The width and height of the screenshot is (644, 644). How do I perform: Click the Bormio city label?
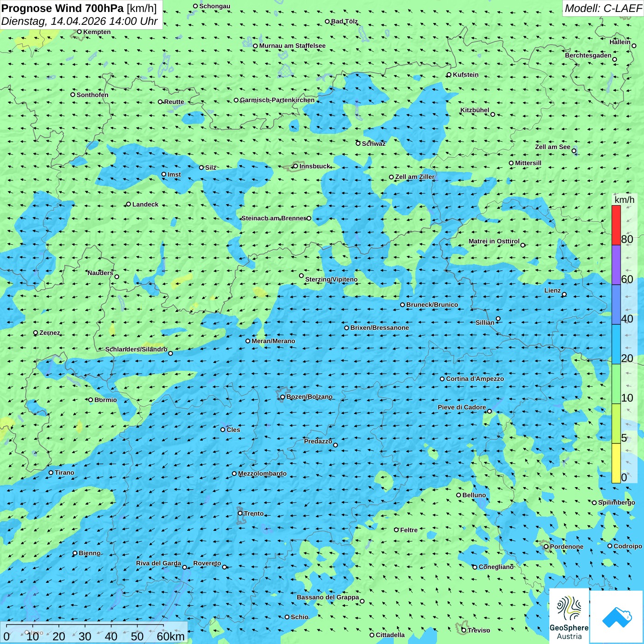[x=105, y=400]
